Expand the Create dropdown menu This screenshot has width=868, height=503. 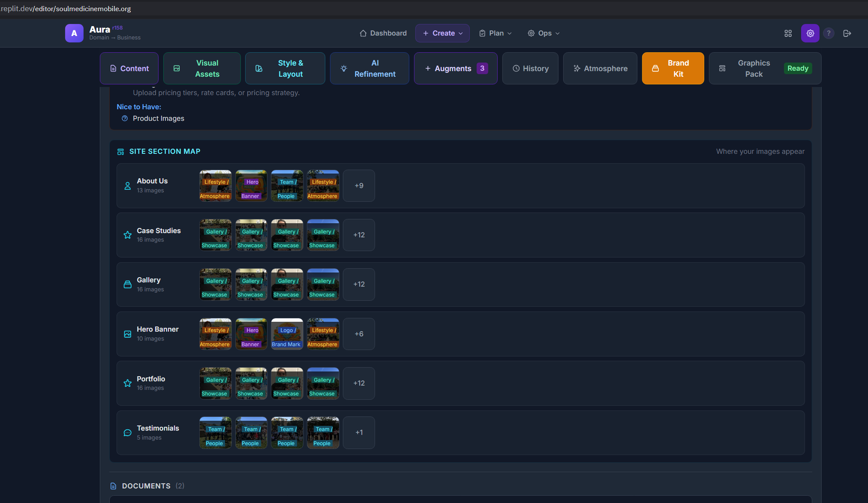(x=442, y=33)
